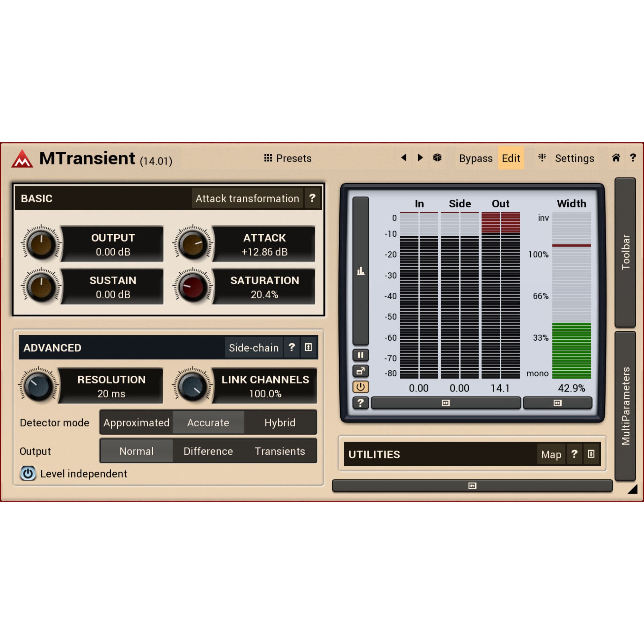Viewport: 644px width, 644px height.
Task: Open Side-chain options
Action: pyautogui.click(x=254, y=348)
